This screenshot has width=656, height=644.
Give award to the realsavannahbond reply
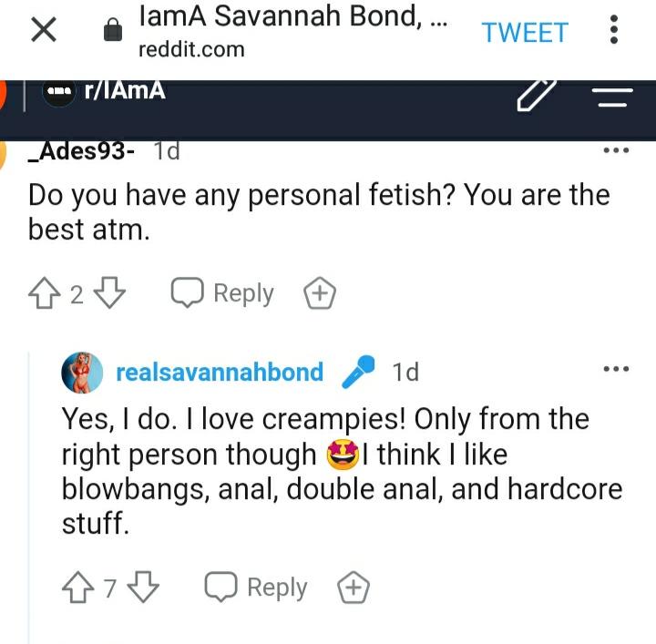[354, 588]
